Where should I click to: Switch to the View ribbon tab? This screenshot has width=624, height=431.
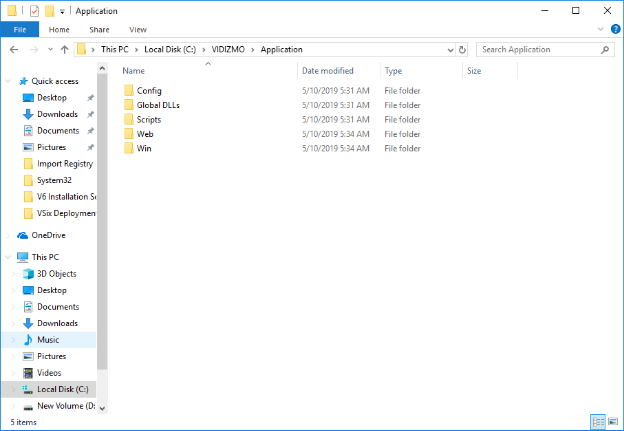point(138,30)
